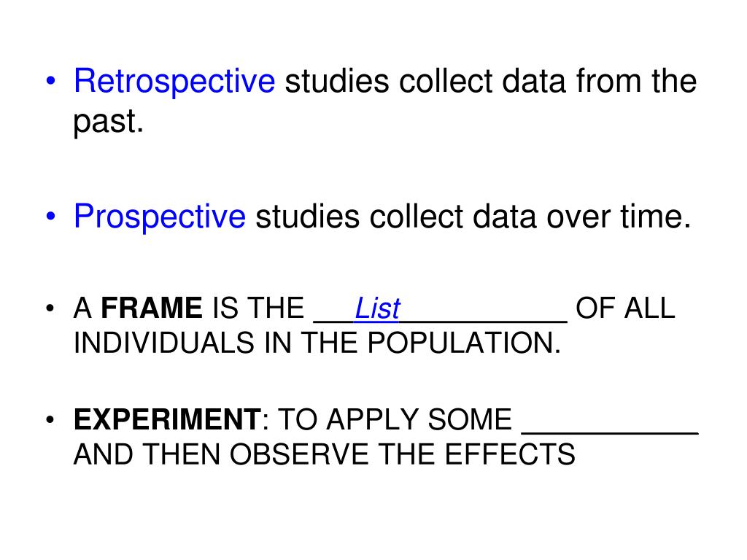Click the bullet before Retrospective
Viewport: 747px width, 560px height.
(x=50, y=82)
